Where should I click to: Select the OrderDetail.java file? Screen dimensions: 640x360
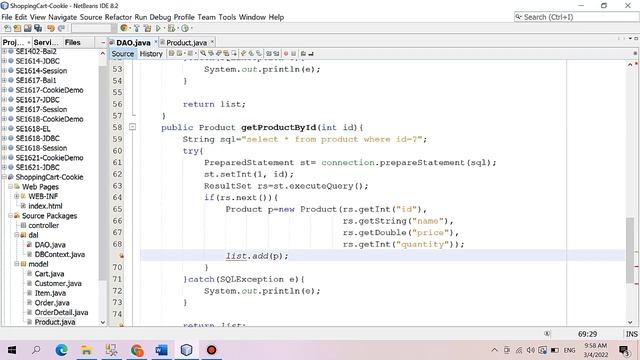[61, 312]
